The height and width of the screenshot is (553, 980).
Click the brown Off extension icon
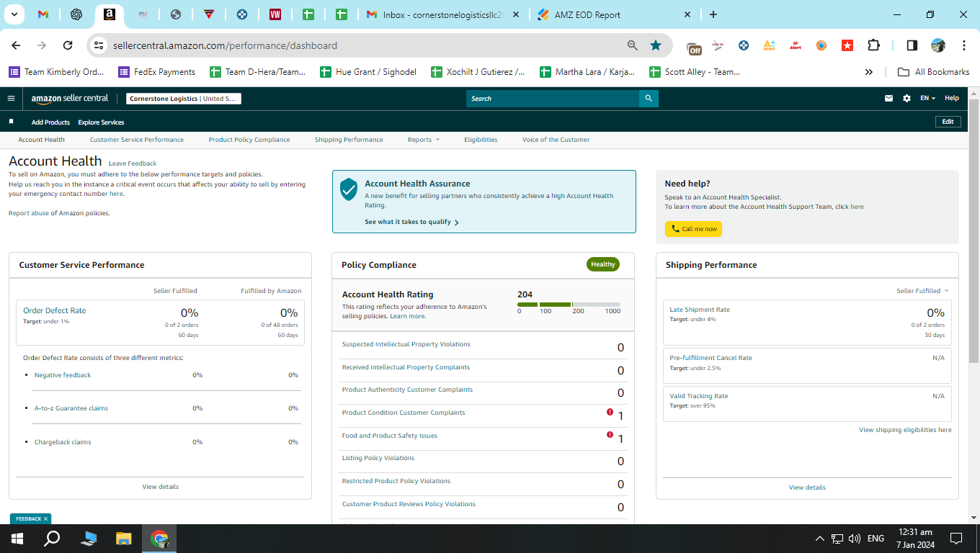694,47
